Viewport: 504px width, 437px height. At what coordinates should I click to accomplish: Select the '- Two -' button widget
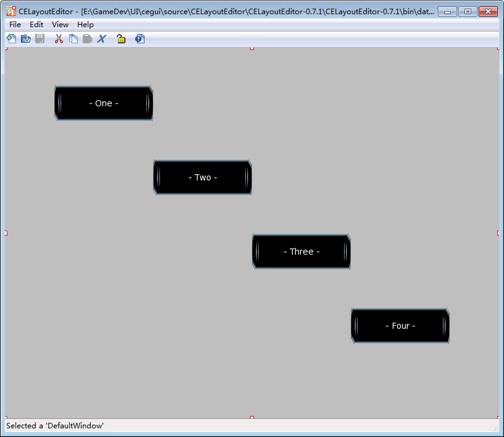(x=203, y=177)
